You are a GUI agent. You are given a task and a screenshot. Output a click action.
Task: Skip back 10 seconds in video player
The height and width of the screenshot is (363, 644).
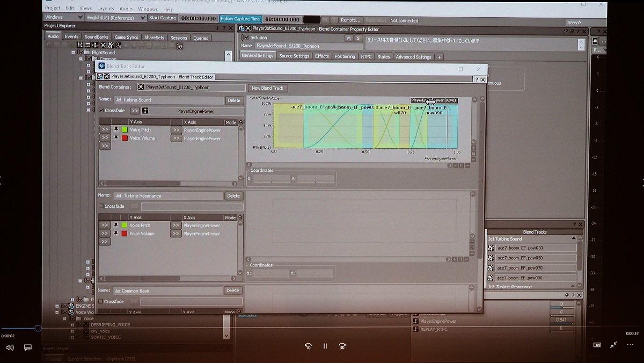(x=308, y=346)
